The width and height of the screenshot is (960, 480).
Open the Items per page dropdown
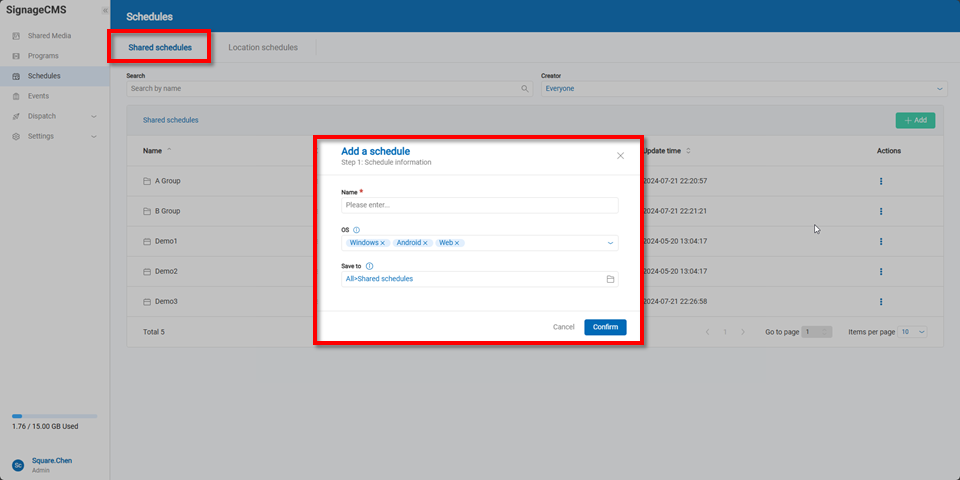pyautogui.click(x=921, y=331)
